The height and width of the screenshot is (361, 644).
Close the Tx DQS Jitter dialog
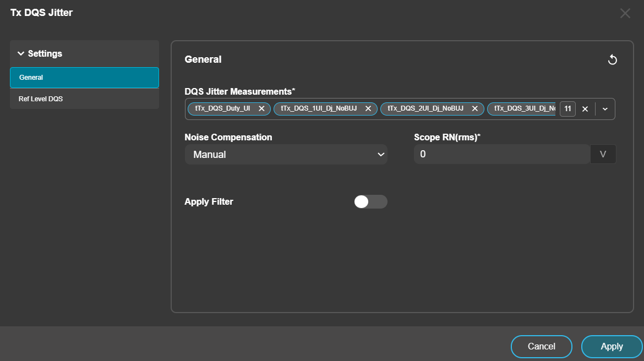click(x=625, y=13)
